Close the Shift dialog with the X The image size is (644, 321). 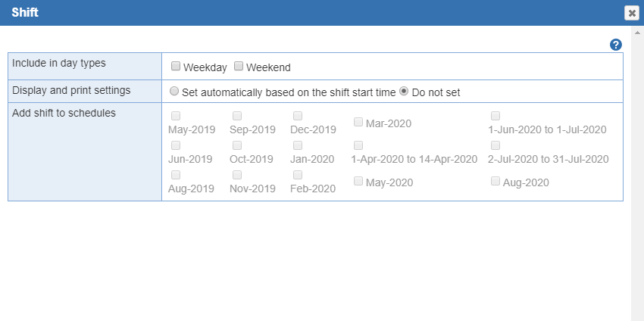(632, 13)
